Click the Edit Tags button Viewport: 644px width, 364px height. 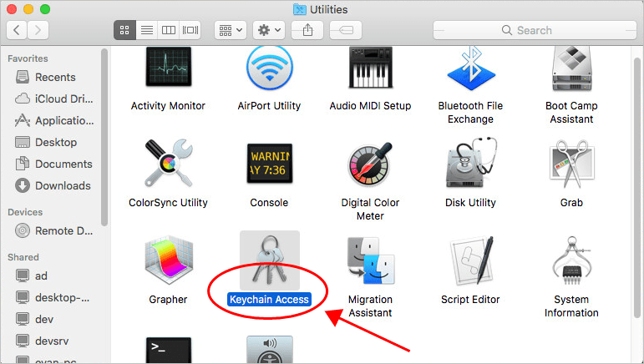click(x=346, y=30)
